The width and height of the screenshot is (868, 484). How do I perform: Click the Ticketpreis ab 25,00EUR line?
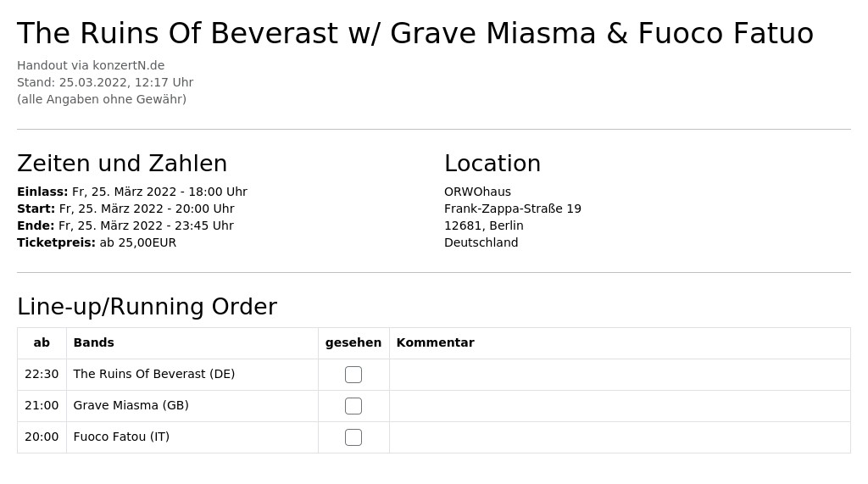(x=97, y=242)
